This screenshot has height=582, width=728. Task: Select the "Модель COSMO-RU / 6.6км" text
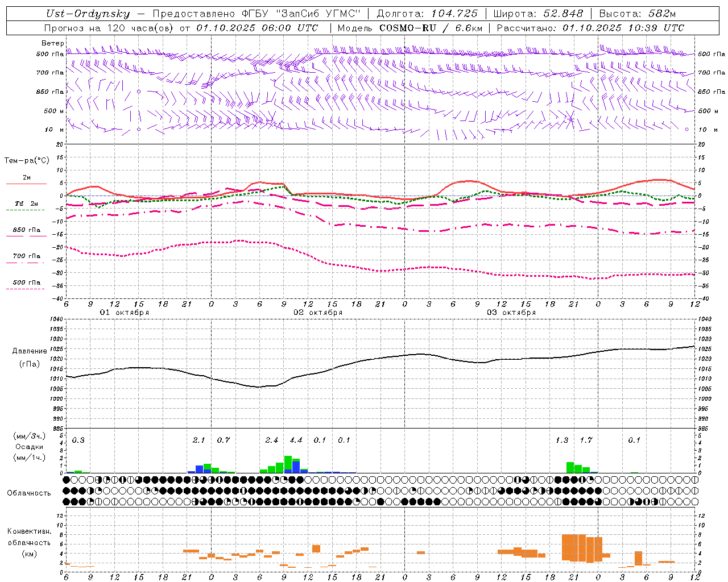410,28
